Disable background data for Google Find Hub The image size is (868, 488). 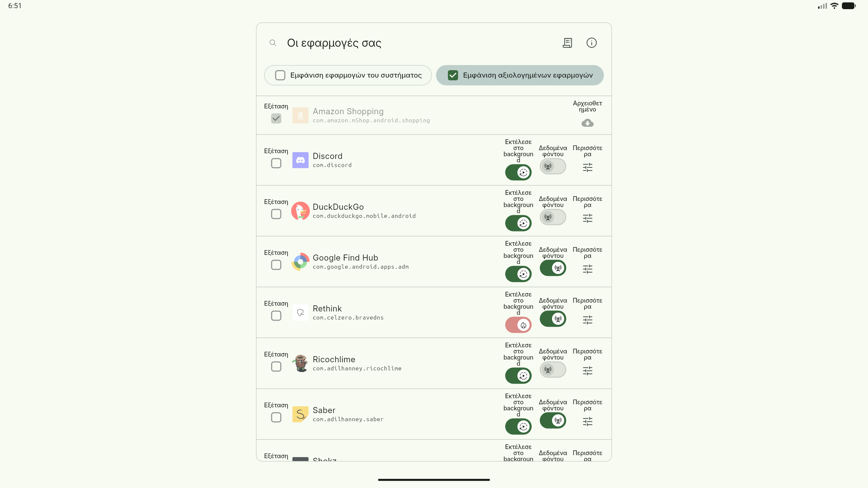(x=553, y=268)
